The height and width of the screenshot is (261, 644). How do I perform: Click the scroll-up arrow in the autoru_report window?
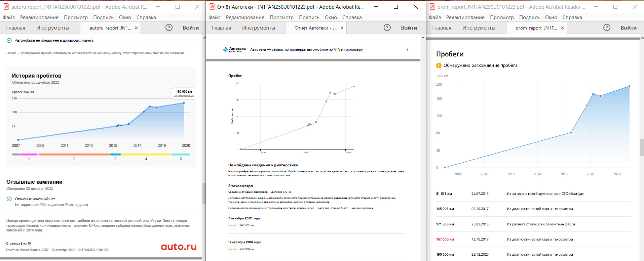click(x=204, y=38)
